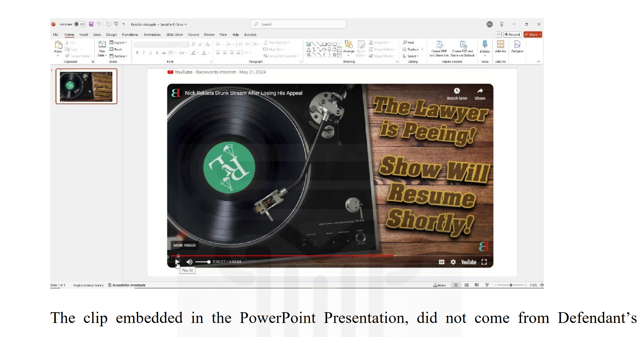Image resolution: width=644 pixels, height=337 pixels.
Task: Select the oval shape in shapes gallery
Action: 329,44
